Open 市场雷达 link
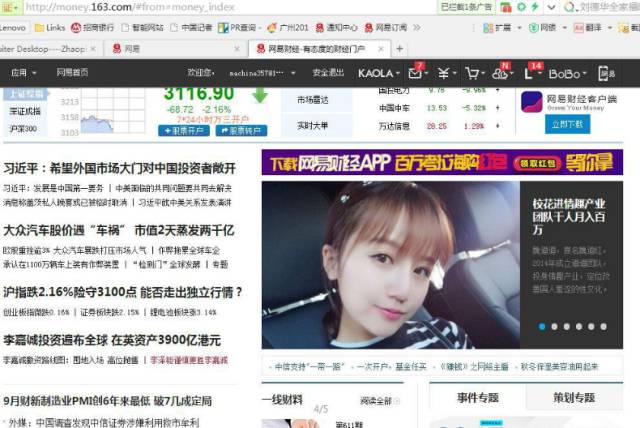 (x=313, y=100)
